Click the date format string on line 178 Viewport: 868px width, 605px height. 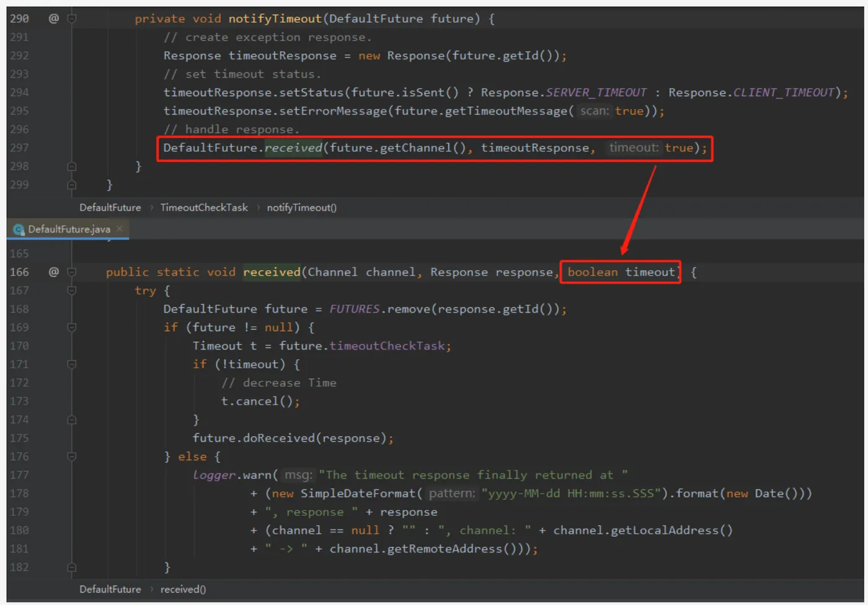(x=571, y=493)
